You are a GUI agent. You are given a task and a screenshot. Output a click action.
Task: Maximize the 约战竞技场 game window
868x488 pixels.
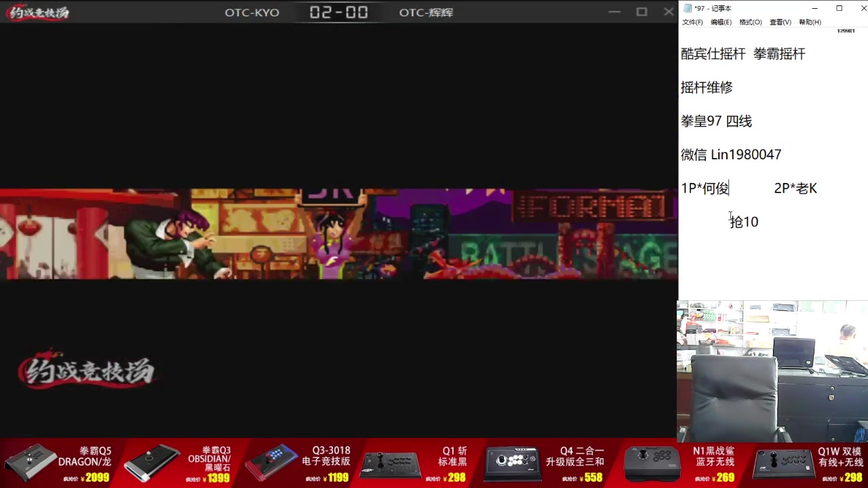tap(642, 12)
